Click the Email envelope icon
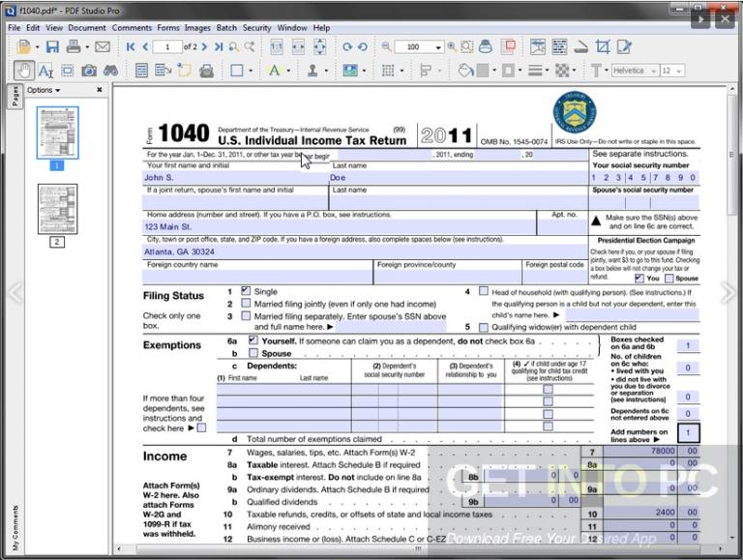Viewport: 743px width, 560px height. 103,46
